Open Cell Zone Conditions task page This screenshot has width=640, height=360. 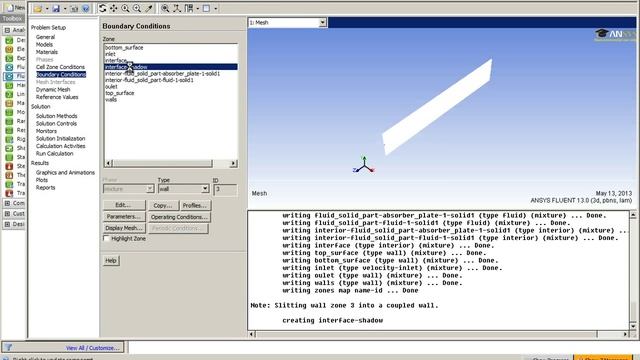(60, 67)
